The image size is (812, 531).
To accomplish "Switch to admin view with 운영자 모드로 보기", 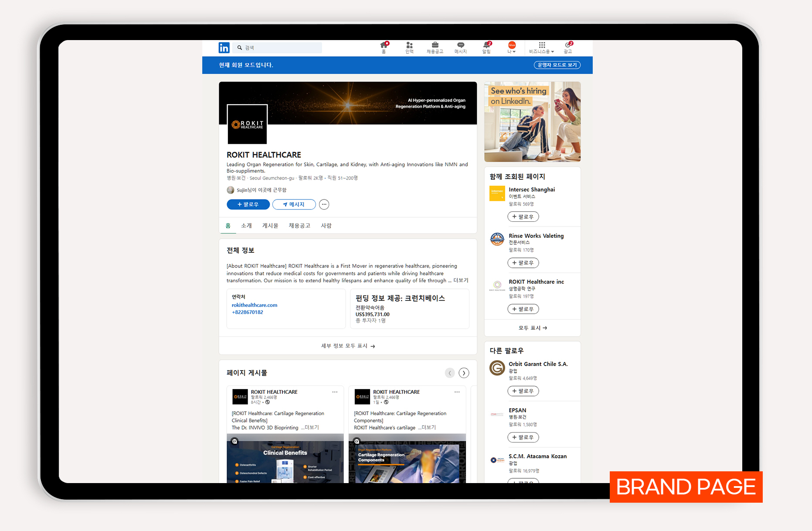I will click(557, 65).
